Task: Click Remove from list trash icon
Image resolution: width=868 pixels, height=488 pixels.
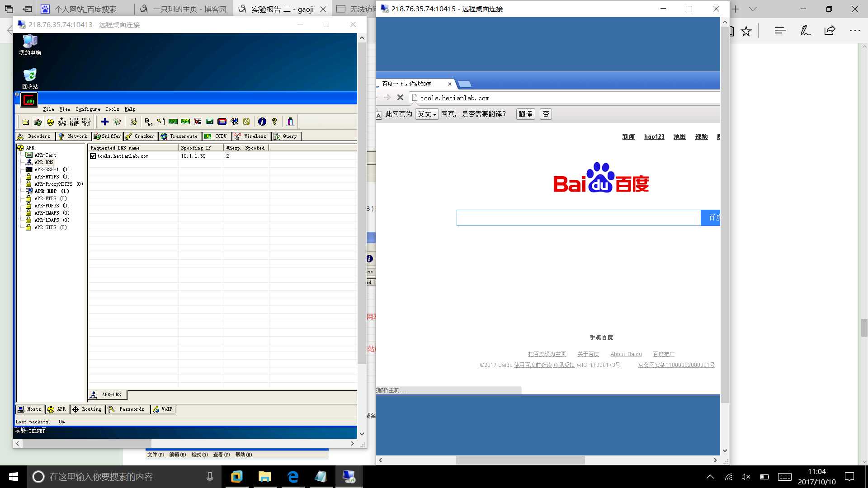Action: (117, 122)
